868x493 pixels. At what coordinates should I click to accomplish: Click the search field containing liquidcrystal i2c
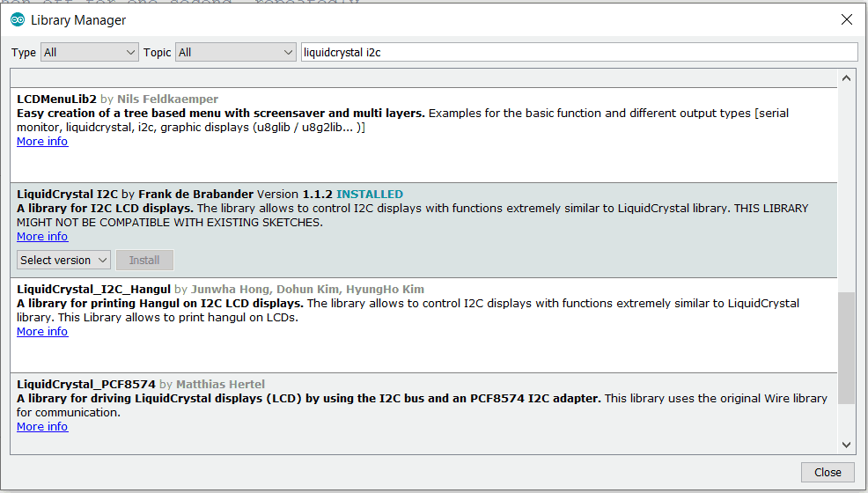point(578,53)
